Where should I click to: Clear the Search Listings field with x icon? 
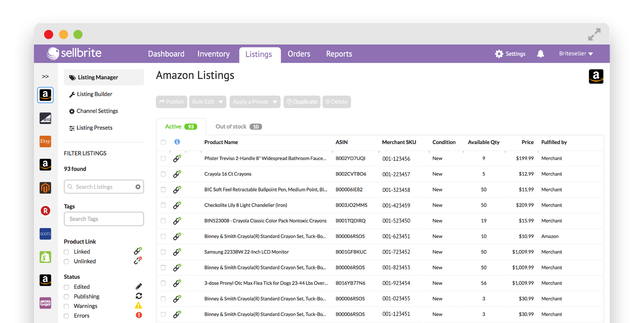click(x=138, y=187)
